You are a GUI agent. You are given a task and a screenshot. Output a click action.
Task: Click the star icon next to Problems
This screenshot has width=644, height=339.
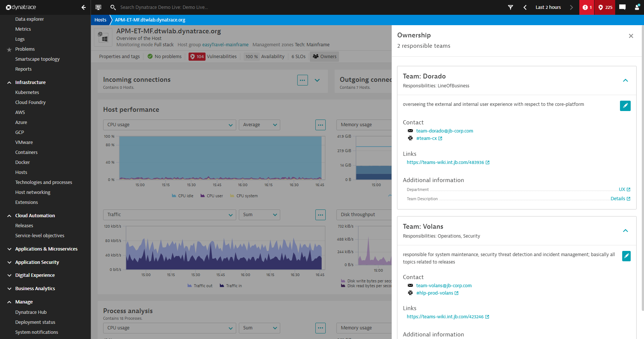pyautogui.click(x=9, y=50)
